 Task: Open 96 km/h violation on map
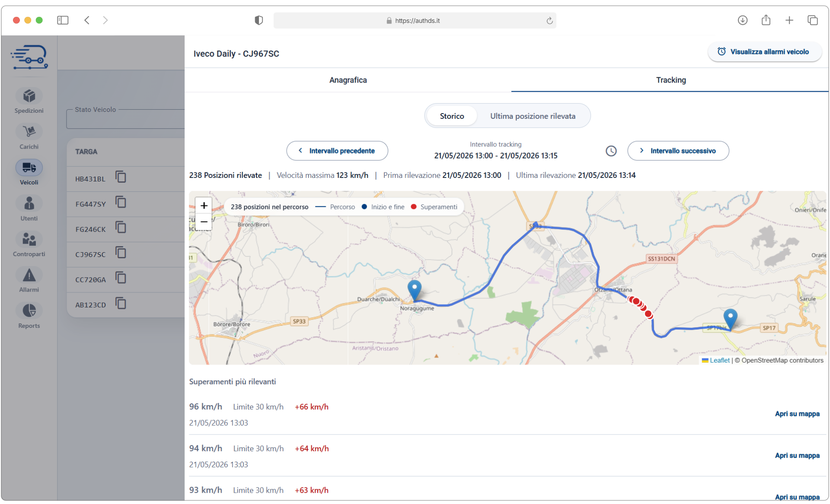(x=797, y=414)
